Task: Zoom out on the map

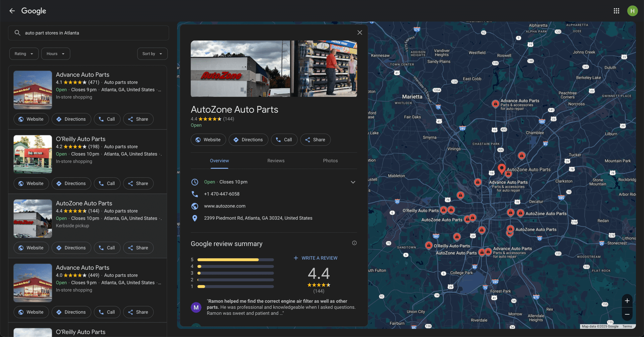Action: (x=627, y=314)
